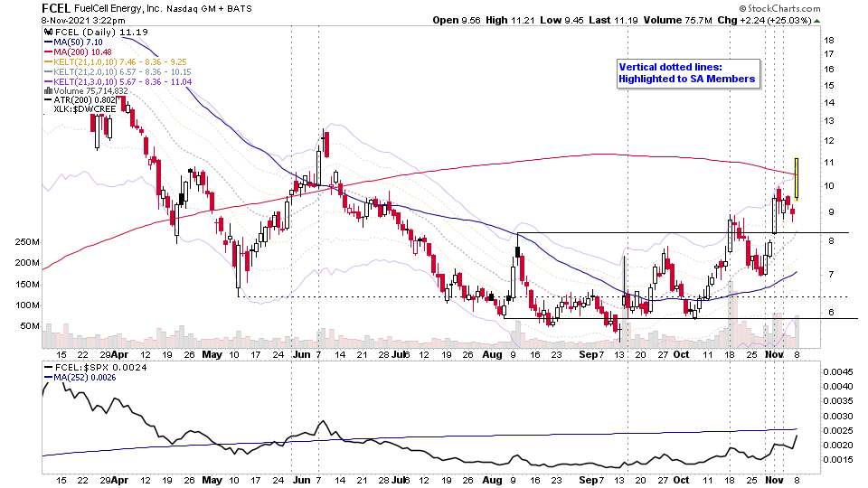Click the 7 price axis label
868x488 pixels.
tap(831, 275)
